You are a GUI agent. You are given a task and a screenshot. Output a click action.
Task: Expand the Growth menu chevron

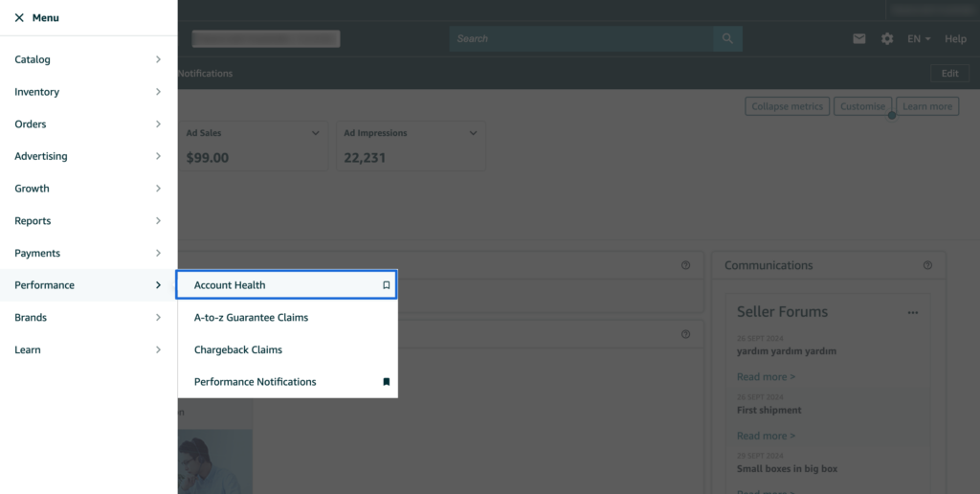[x=158, y=189]
